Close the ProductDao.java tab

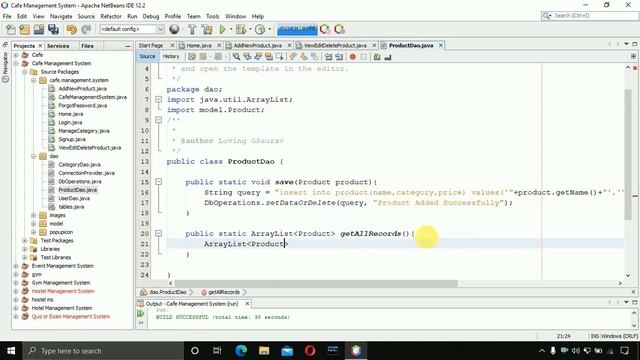tap(441, 45)
